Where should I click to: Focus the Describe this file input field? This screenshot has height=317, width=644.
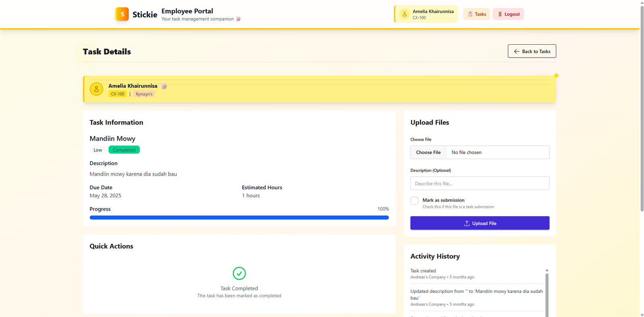tap(480, 183)
